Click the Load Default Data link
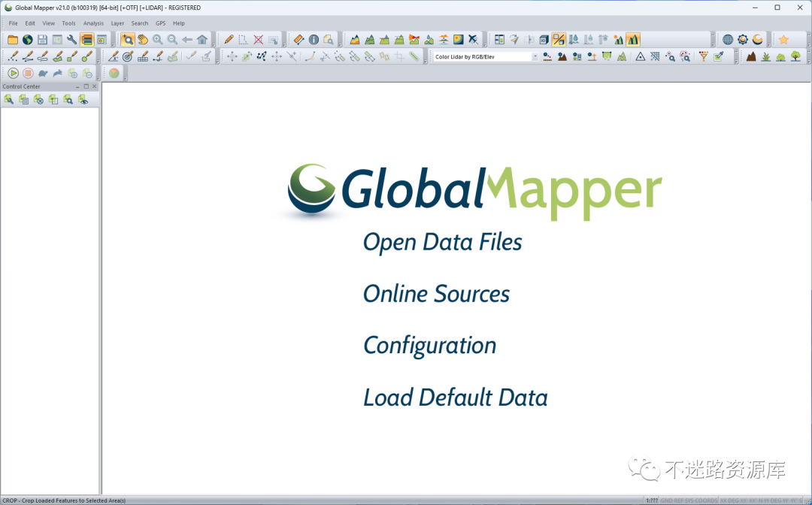The height and width of the screenshot is (505, 812). (456, 398)
